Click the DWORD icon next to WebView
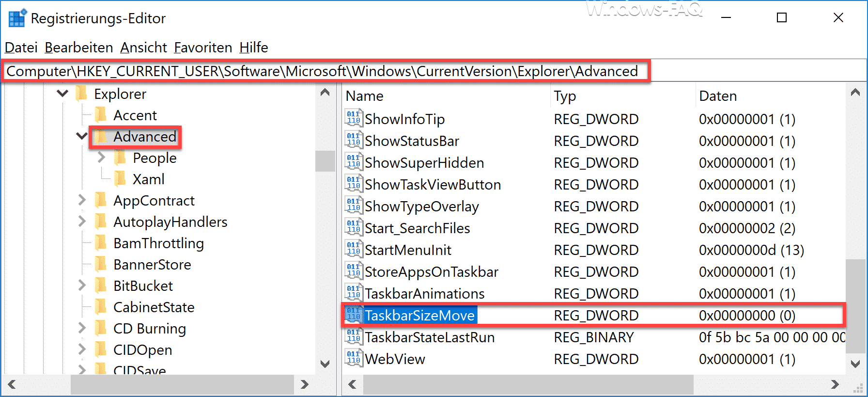The height and width of the screenshot is (397, 868). click(x=354, y=358)
